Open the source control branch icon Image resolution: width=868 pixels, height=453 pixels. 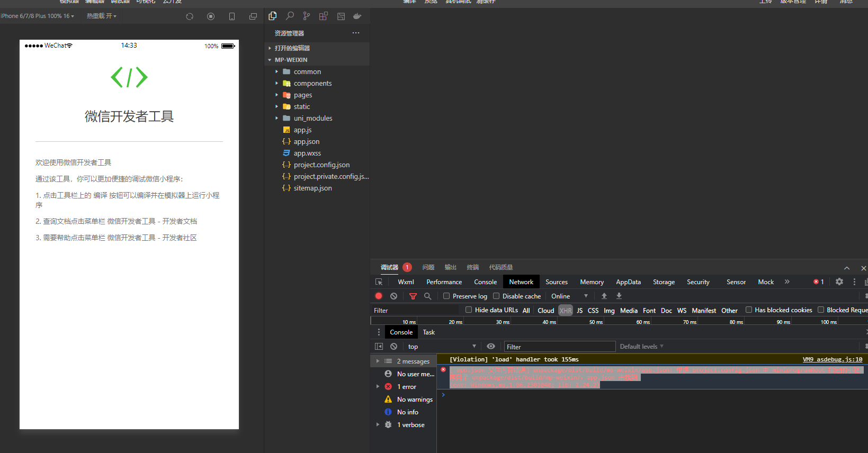pos(307,16)
